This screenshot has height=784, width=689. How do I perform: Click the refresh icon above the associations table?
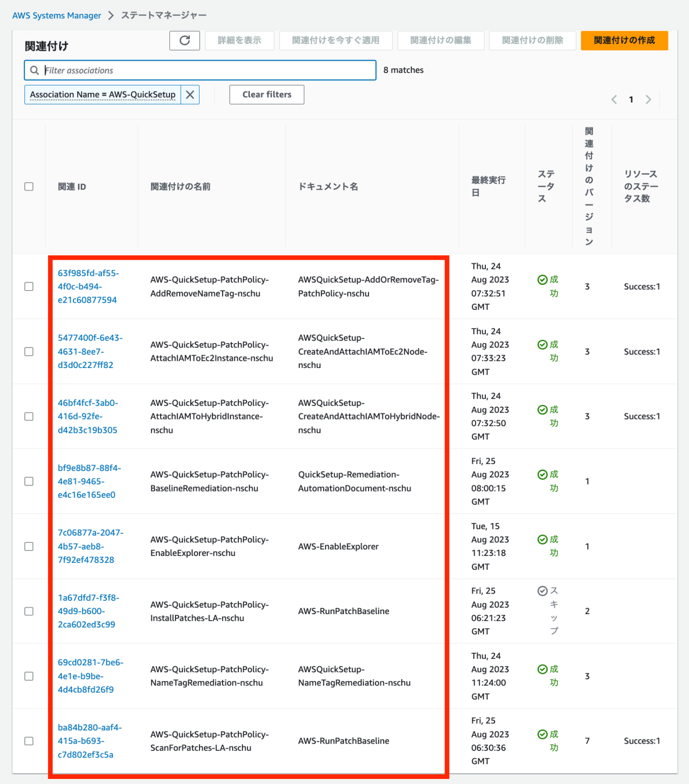[x=184, y=40]
